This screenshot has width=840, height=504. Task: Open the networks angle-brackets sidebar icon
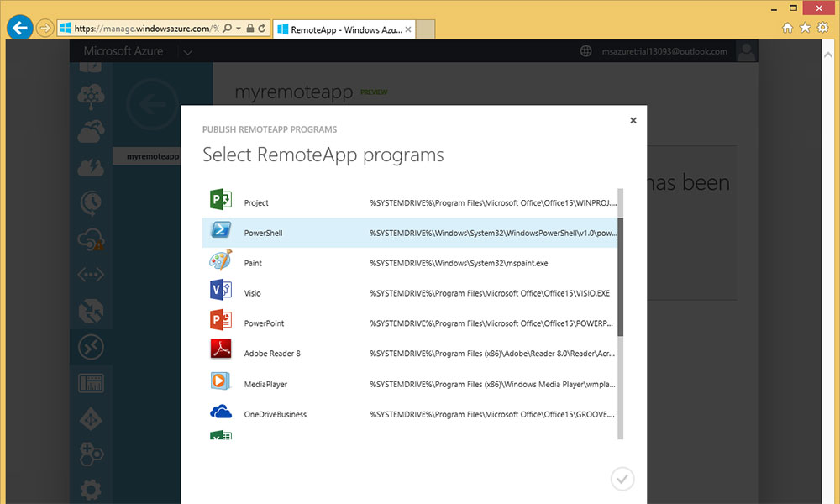91,275
